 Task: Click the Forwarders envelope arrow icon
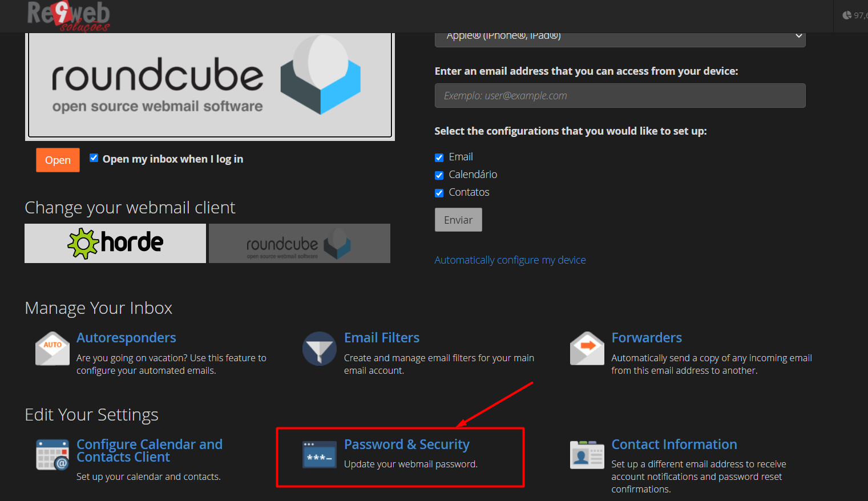(587, 349)
